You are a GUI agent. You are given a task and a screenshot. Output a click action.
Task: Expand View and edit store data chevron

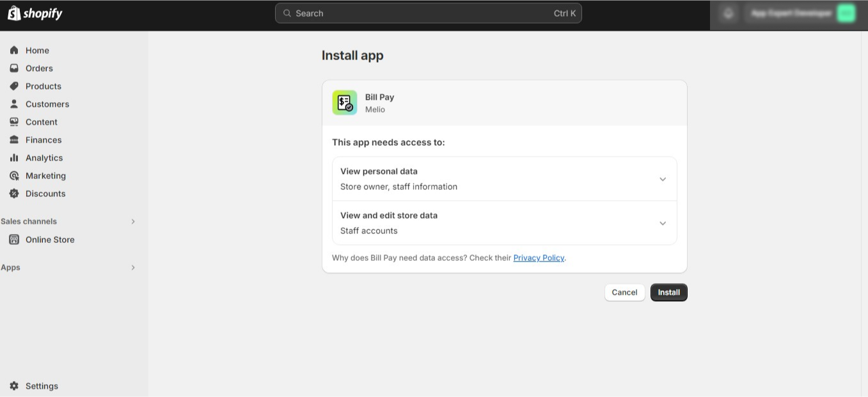click(663, 223)
